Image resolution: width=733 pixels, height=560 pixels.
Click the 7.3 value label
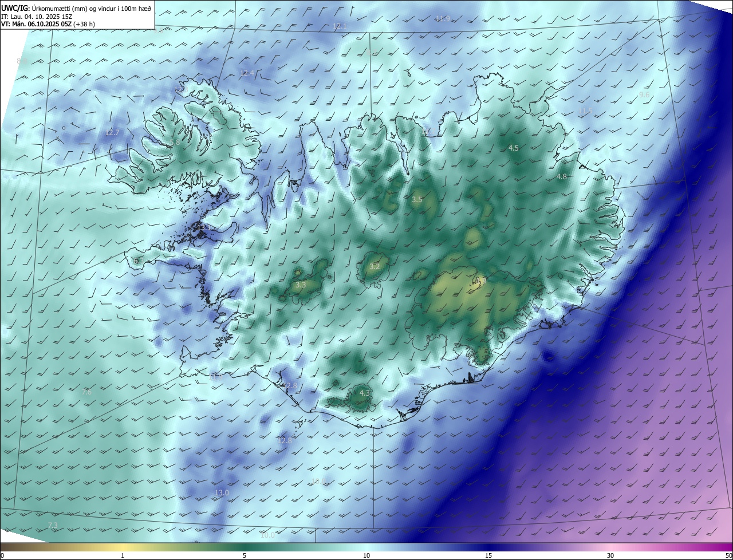53,526
